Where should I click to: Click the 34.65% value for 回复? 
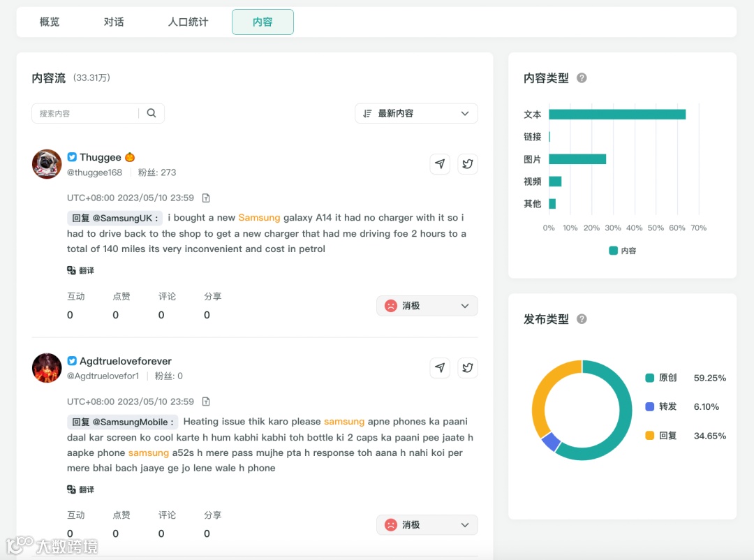710,436
